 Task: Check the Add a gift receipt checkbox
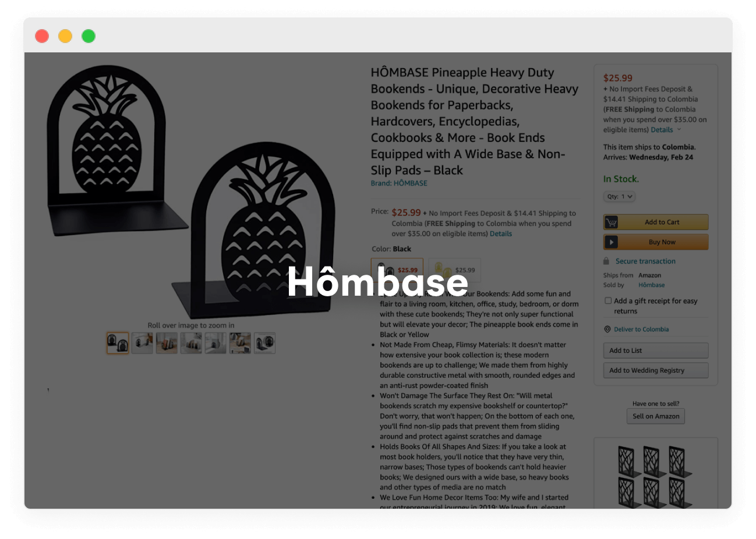(x=608, y=301)
